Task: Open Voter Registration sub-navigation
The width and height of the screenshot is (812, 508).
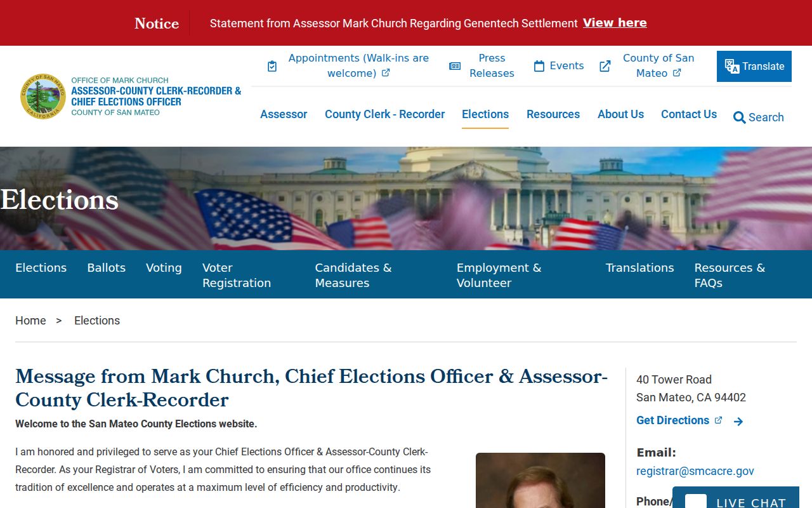Action: point(237,276)
